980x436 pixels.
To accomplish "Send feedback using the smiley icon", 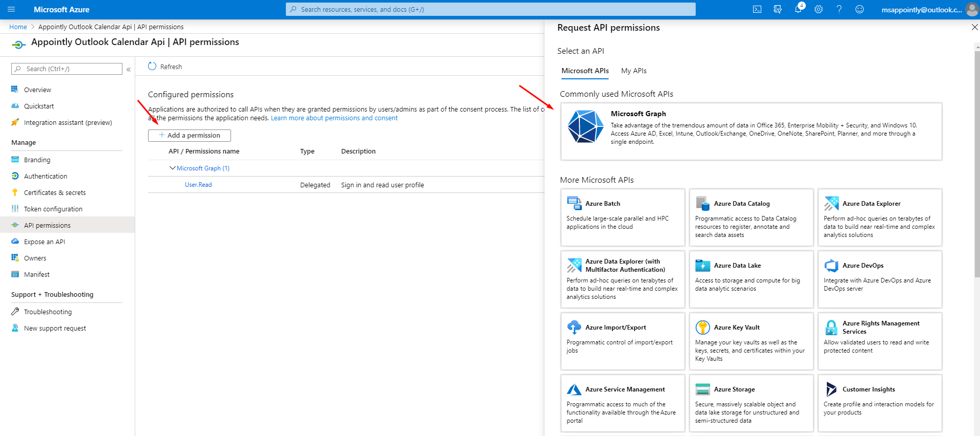I will [860, 9].
